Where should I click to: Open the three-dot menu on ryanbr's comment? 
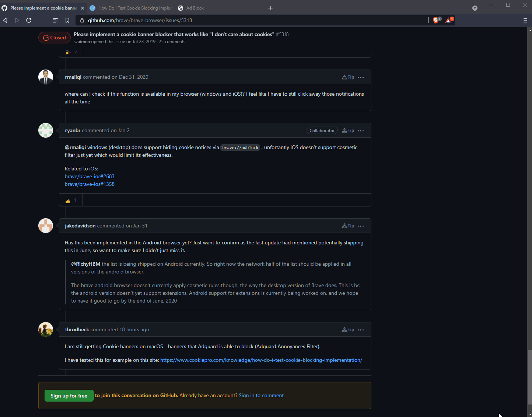pyautogui.click(x=361, y=131)
